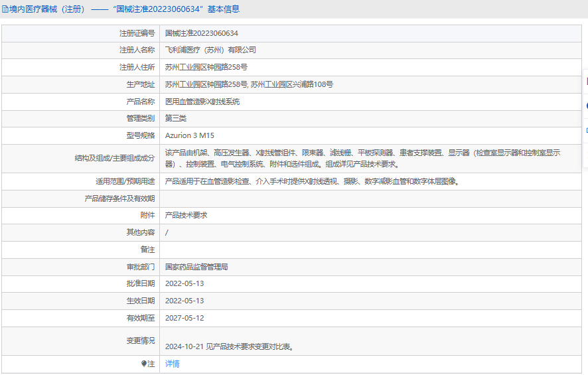Click the 注册人住所 label
588x375 pixels.
click(137, 68)
